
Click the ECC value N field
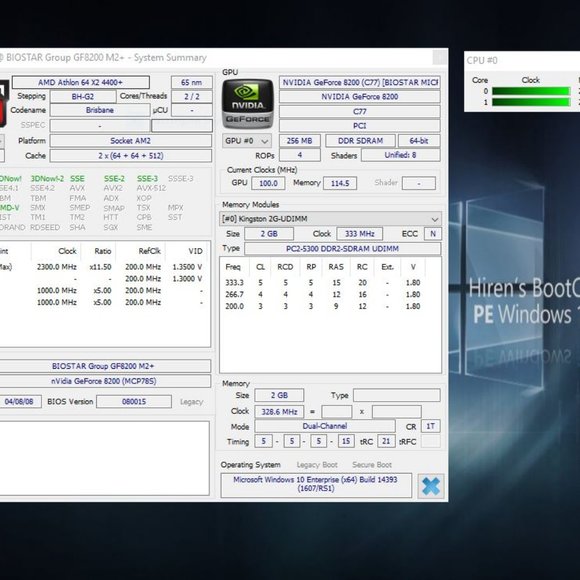point(433,234)
